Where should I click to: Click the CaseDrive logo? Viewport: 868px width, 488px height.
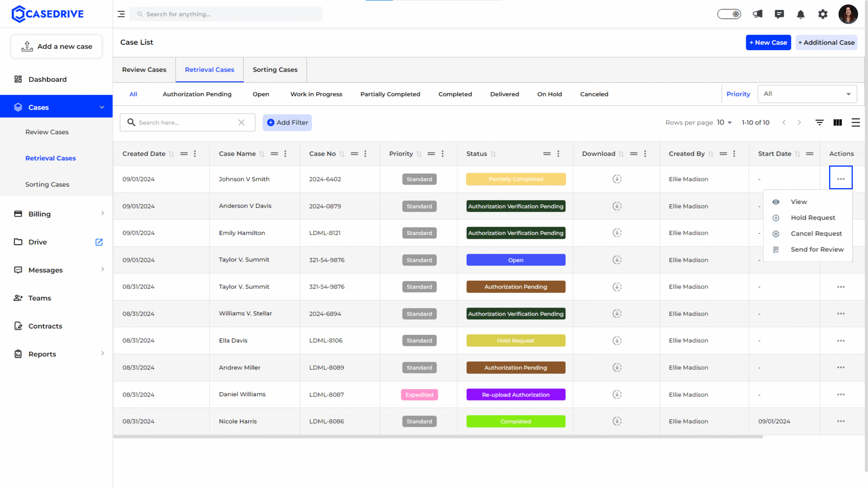[x=48, y=14]
